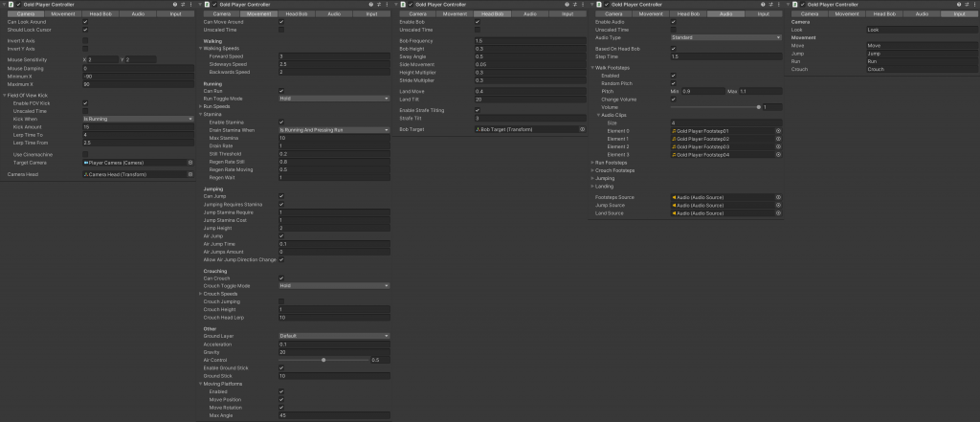Open three-dot menu in Head Bob-settings panel header
980x422 pixels.
point(583,5)
